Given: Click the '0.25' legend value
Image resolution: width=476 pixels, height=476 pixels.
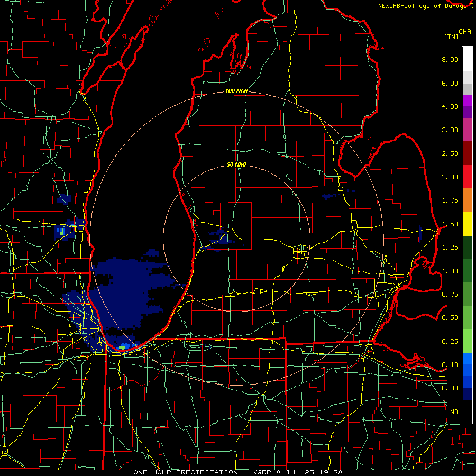Looking at the screenshot, I should coord(450,342).
